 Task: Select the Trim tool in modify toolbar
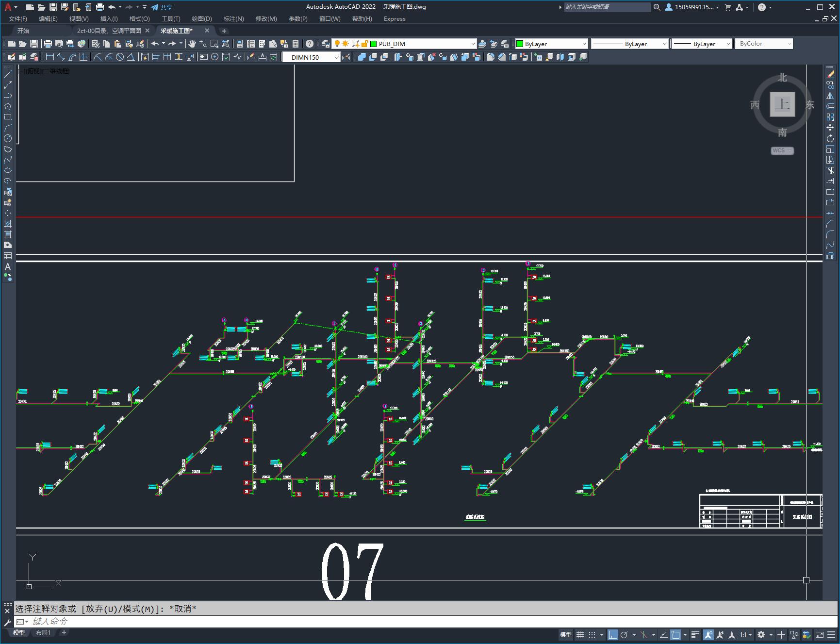830,170
